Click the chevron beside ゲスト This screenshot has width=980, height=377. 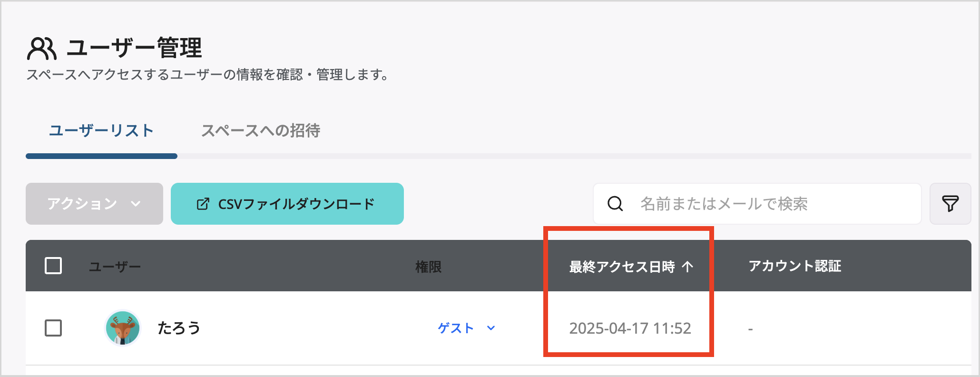[491, 328]
